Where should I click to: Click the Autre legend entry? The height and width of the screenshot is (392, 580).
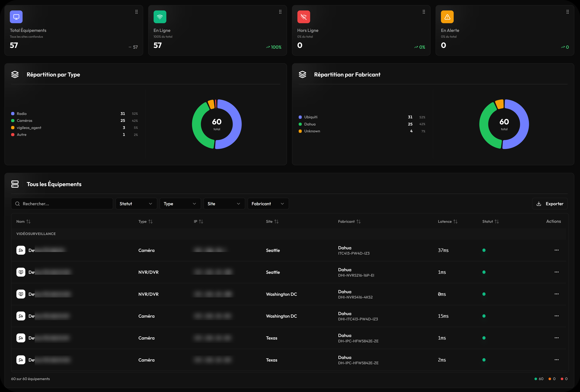tap(74, 134)
